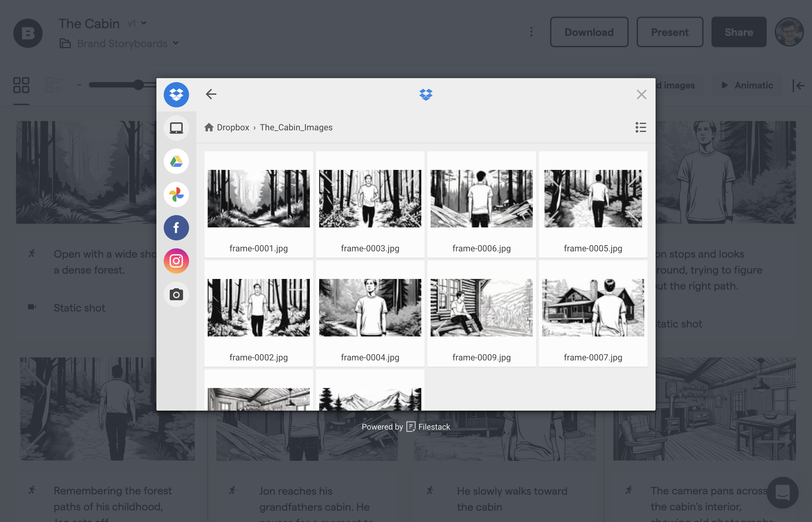The image size is (812, 522).
Task: Close the file picker dialog
Action: tap(641, 94)
